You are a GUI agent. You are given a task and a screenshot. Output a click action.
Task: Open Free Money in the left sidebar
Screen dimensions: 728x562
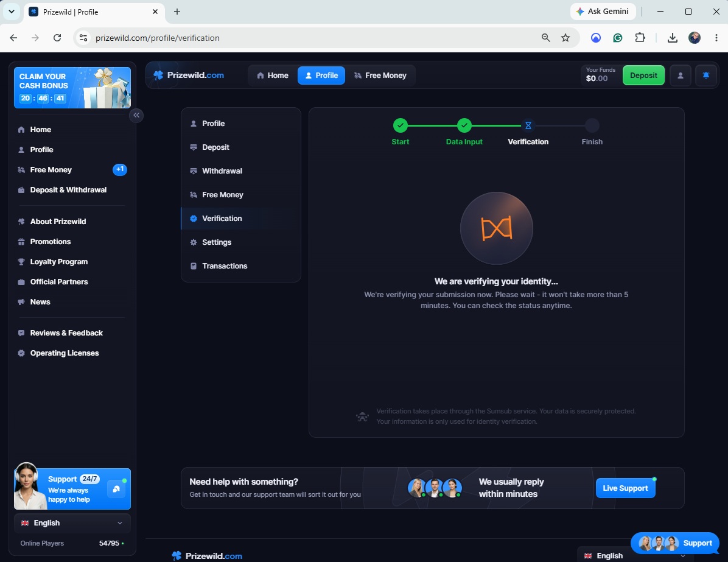click(72, 169)
